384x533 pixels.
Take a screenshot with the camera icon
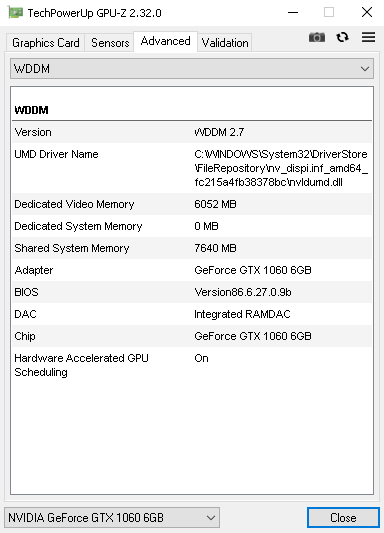[317, 37]
